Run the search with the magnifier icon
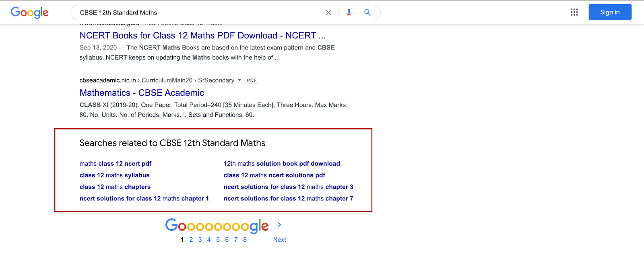The height and width of the screenshot is (253, 644). click(367, 12)
